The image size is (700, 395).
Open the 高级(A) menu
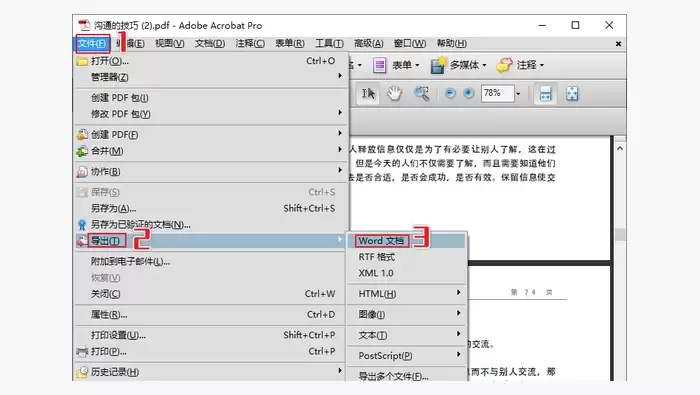pos(368,43)
